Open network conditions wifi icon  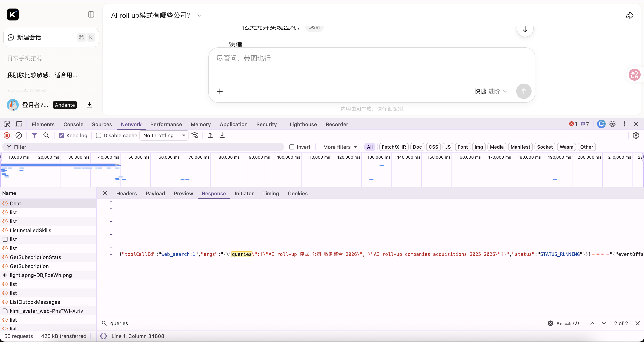[195, 135]
